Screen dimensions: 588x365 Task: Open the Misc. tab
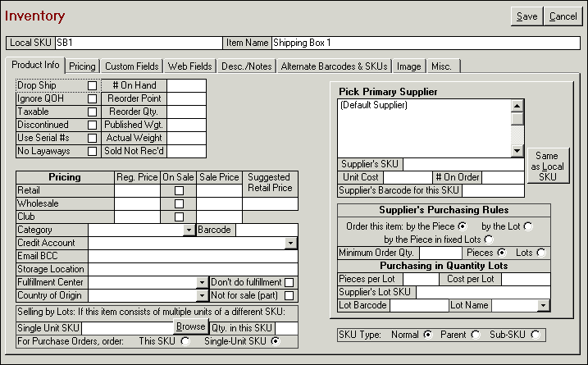[441, 66]
